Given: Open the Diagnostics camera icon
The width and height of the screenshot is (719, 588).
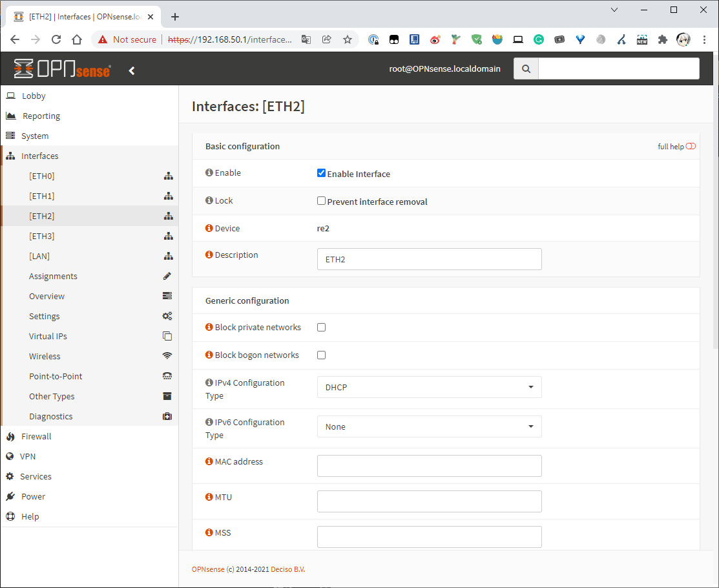Looking at the screenshot, I should 167,416.
